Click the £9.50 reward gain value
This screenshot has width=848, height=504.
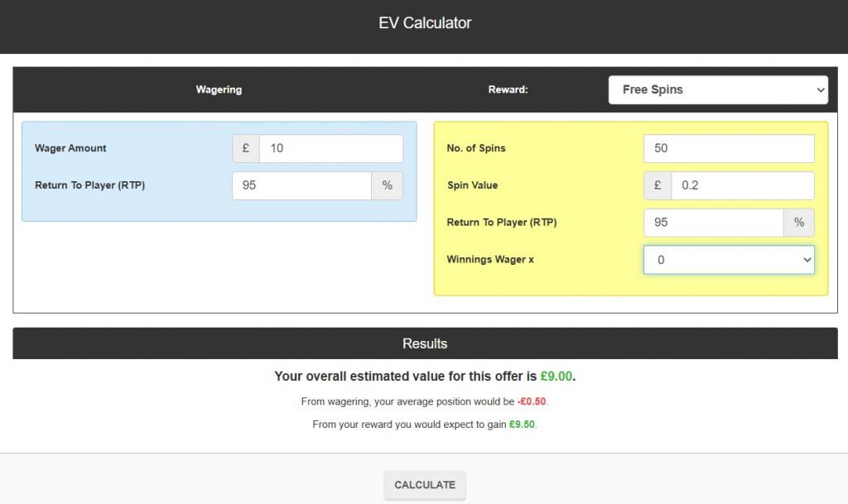click(x=522, y=425)
